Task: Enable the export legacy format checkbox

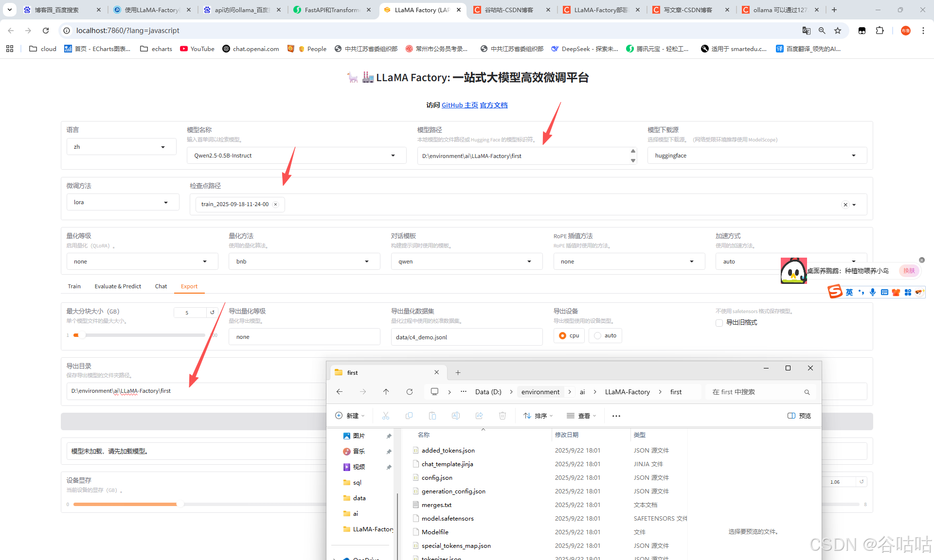Action: pyautogui.click(x=719, y=323)
